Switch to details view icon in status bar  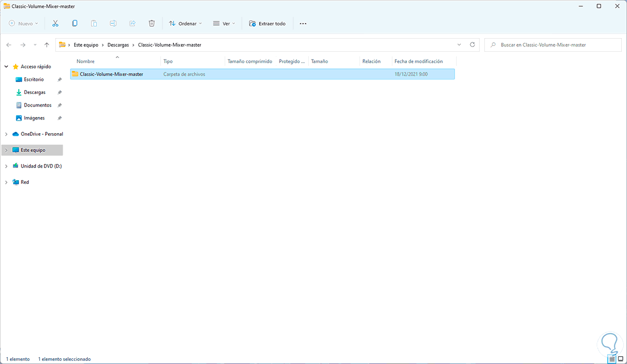point(612,359)
